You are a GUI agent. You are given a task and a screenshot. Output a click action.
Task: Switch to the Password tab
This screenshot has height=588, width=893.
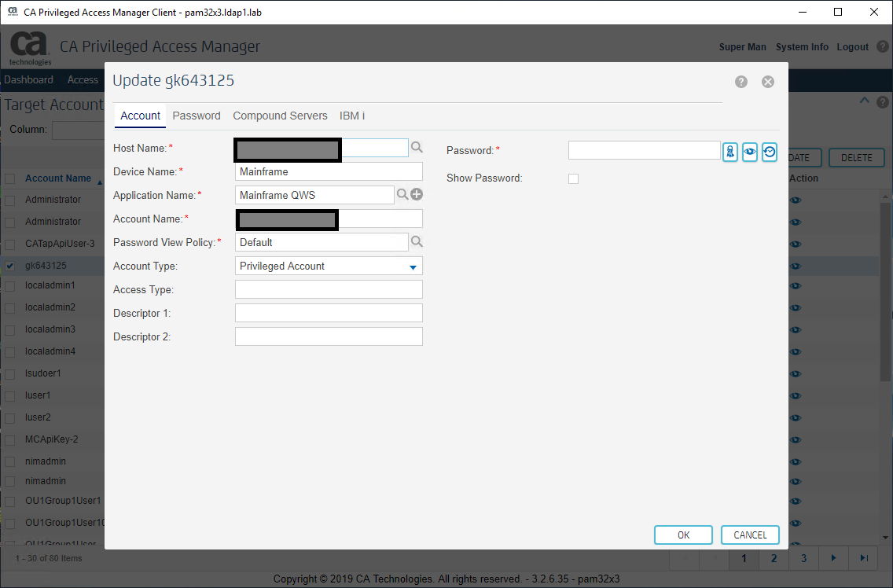pos(196,116)
